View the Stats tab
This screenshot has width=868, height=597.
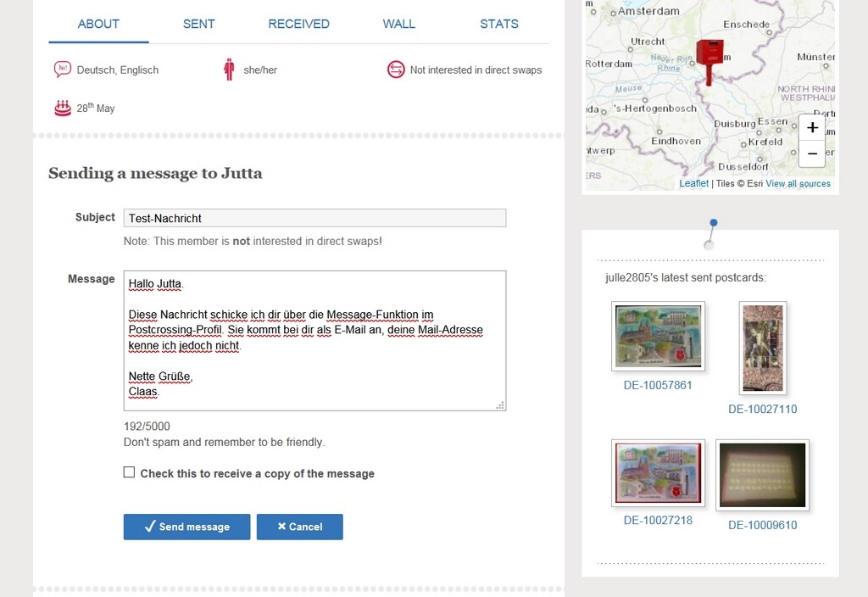pyautogui.click(x=498, y=24)
